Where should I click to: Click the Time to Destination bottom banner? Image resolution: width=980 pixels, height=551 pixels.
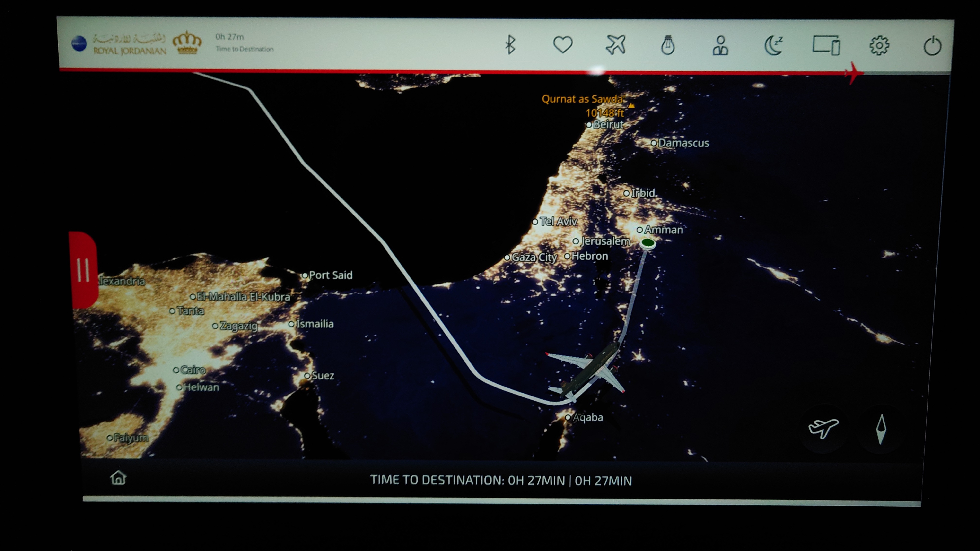coord(501,480)
